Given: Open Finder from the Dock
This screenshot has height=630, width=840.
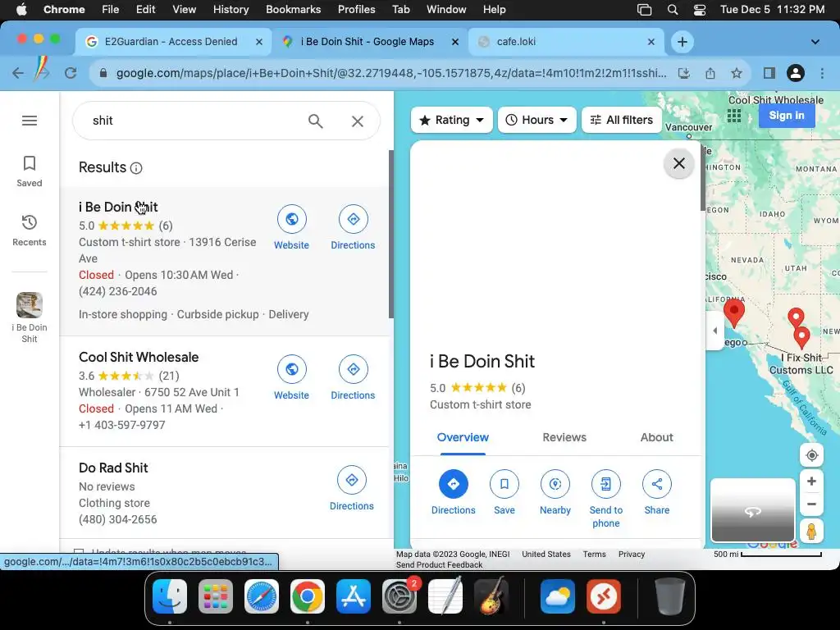Looking at the screenshot, I should [170, 596].
